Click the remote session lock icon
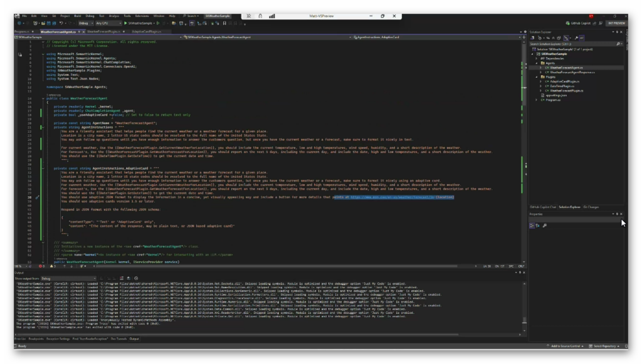The width and height of the screenshot is (642, 364). pos(260,16)
